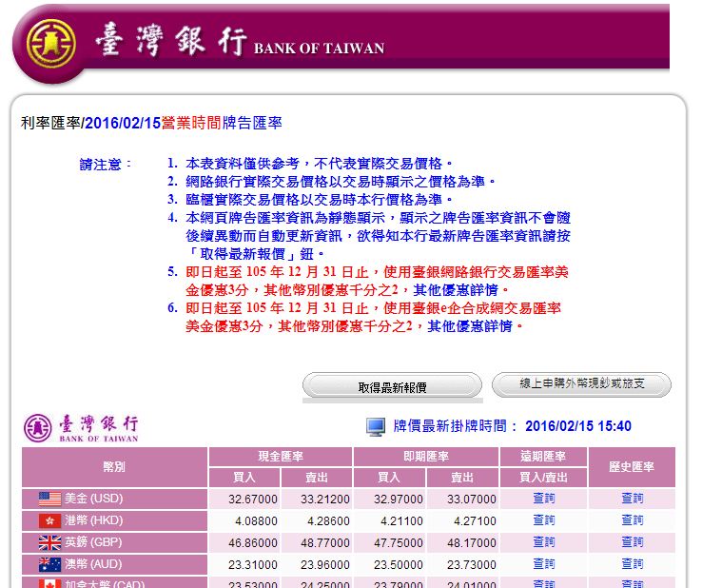Click USD spot selling rate 33.07000
The width and height of the screenshot is (702, 588).
tap(472, 499)
